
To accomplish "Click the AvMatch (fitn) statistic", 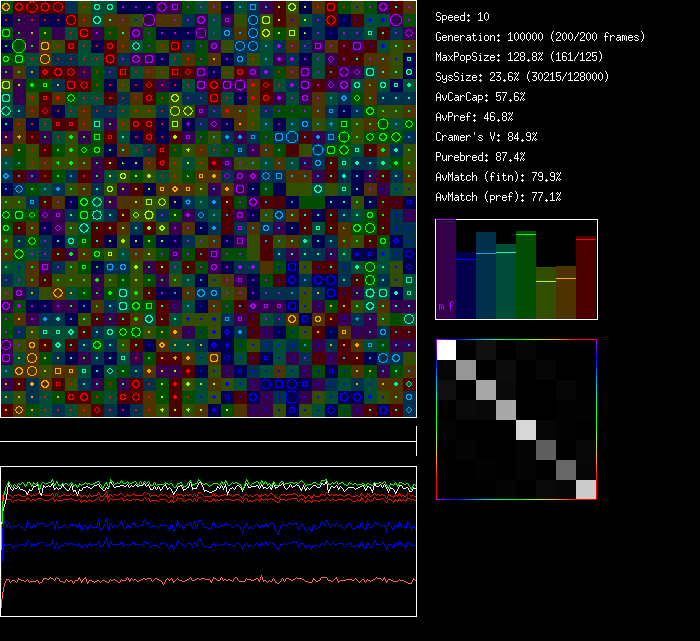I will click(498, 177).
